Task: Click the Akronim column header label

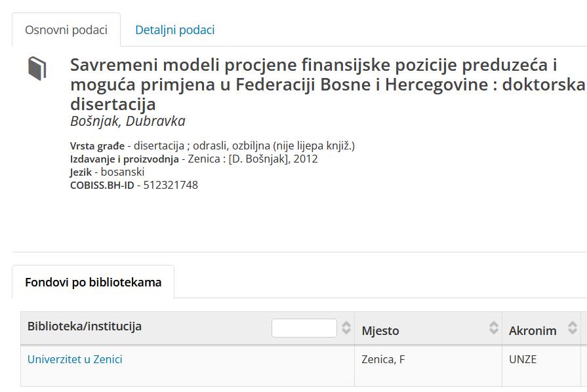Action: tap(533, 330)
